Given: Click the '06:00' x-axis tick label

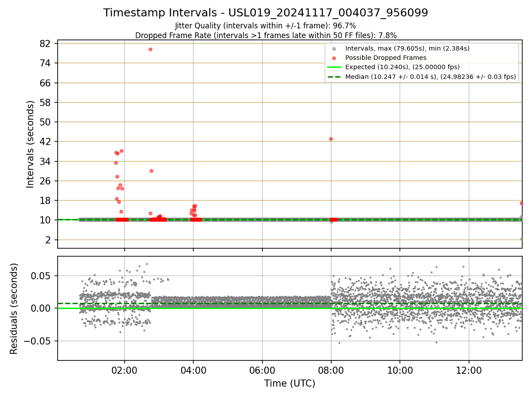Looking at the screenshot, I should click(x=262, y=371).
